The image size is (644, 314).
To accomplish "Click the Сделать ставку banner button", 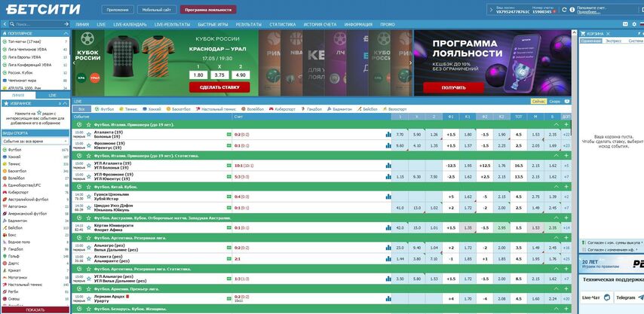I will pyautogui.click(x=219, y=87).
